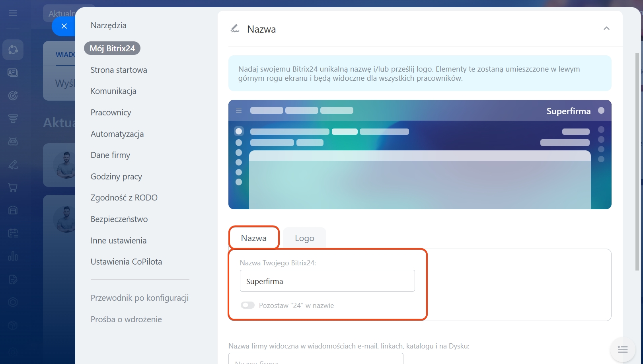Open the robot automation icon in sidebar
643x364 pixels.
pos(13,141)
